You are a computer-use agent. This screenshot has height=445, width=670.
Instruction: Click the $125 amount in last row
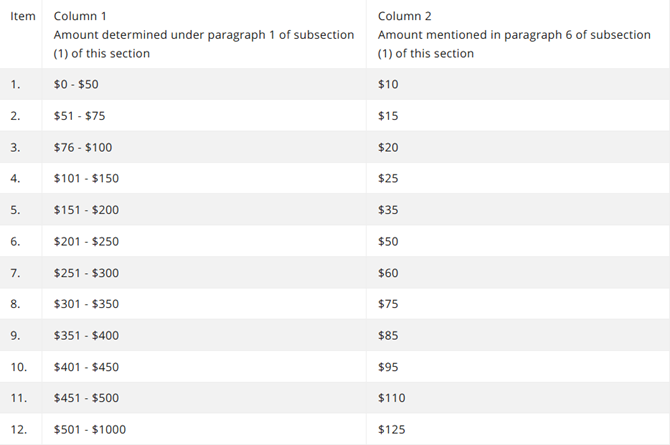tap(391, 430)
